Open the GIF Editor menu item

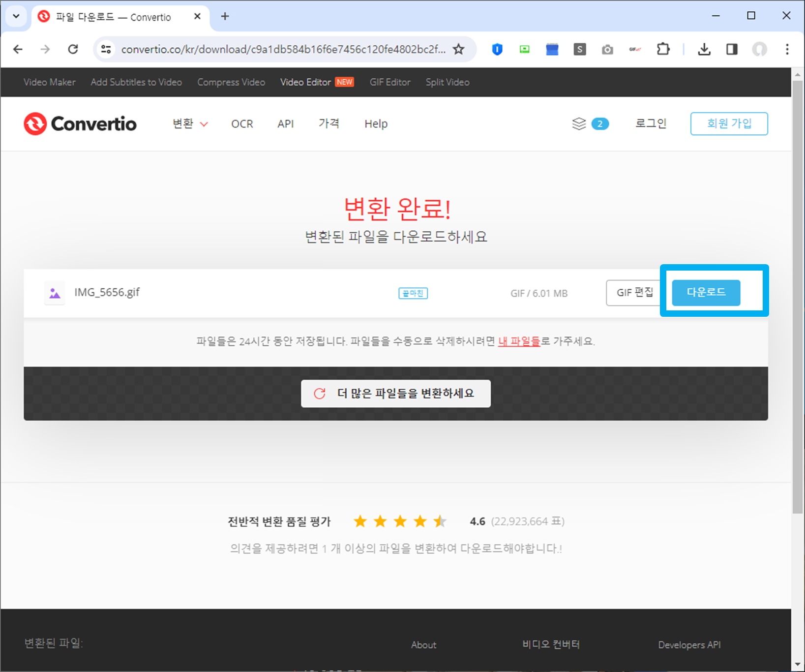390,82
